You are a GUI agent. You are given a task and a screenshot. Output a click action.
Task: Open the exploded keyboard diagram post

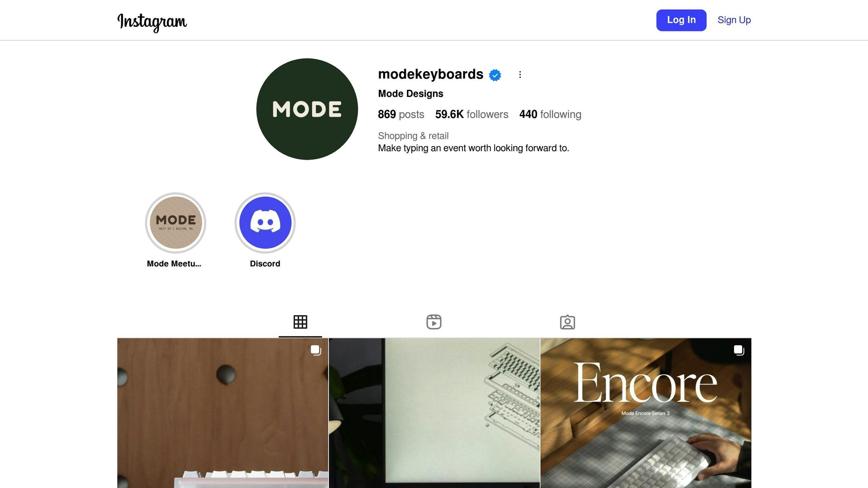click(x=434, y=413)
